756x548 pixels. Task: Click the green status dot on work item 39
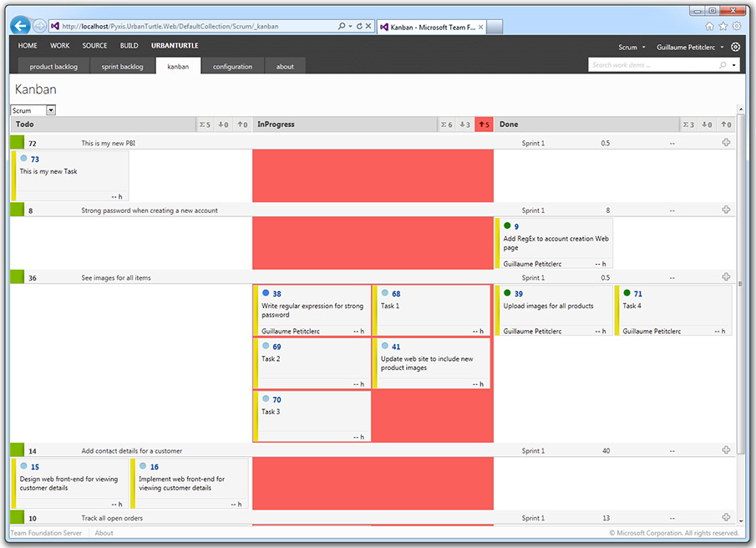click(x=507, y=293)
